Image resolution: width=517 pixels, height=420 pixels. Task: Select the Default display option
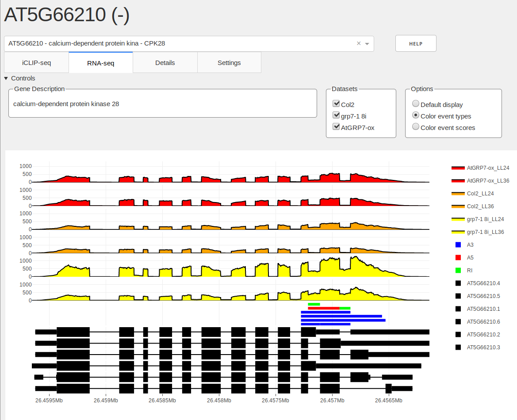pos(416,103)
